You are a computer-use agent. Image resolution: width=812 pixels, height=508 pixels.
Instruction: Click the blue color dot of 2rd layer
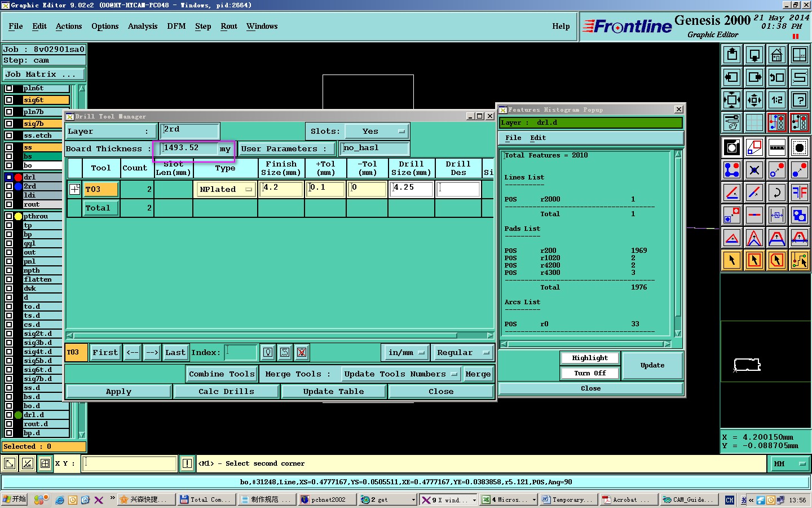(x=18, y=186)
